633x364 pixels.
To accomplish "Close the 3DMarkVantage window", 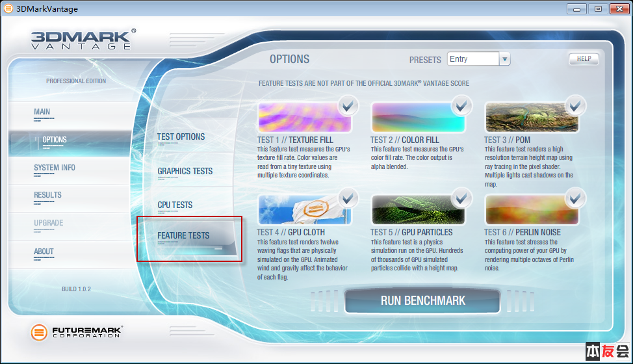I will 619,8.
